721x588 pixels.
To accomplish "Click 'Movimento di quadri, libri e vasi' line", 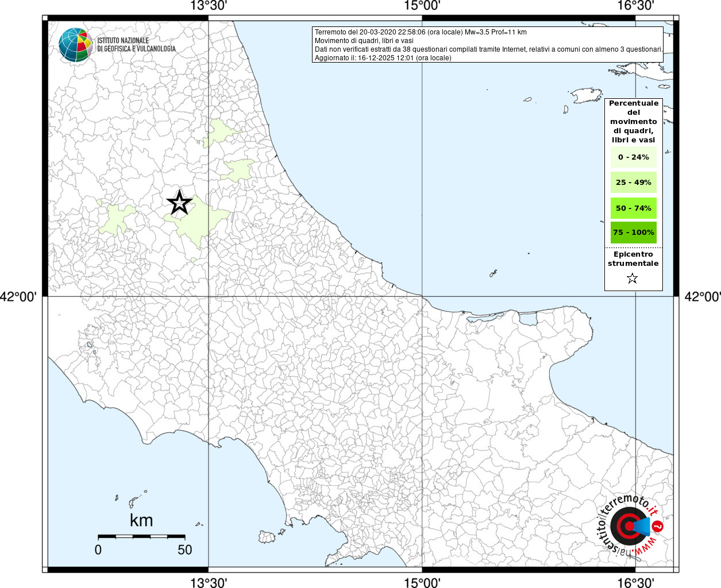I will click(364, 41).
